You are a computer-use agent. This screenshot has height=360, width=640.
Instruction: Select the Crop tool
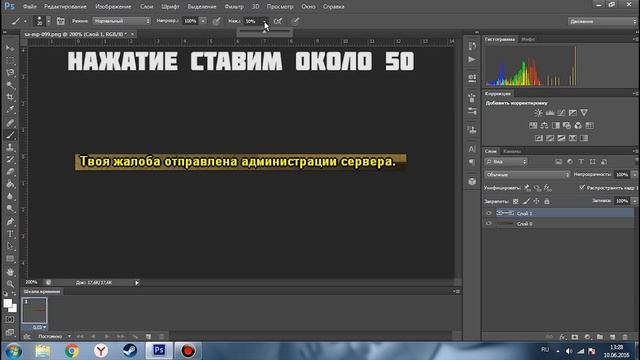[10, 97]
